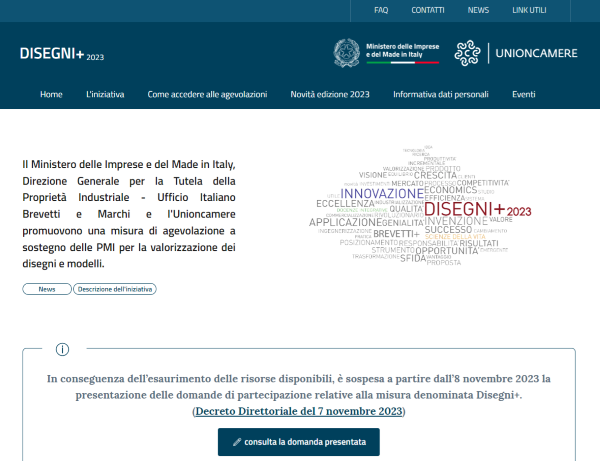Screen dimensions: 600x461
Task: Click the DISEGNI+ 2023 site logo
Action: [x=62, y=54]
